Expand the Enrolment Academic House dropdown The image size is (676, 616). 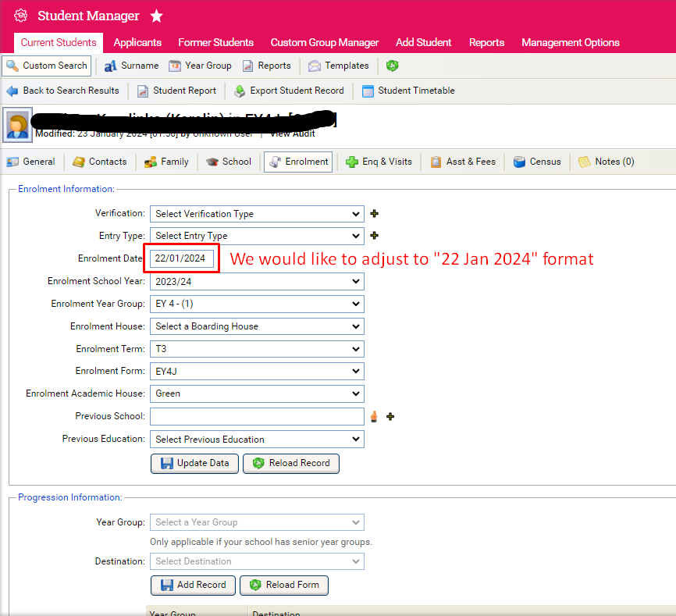(257, 394)
